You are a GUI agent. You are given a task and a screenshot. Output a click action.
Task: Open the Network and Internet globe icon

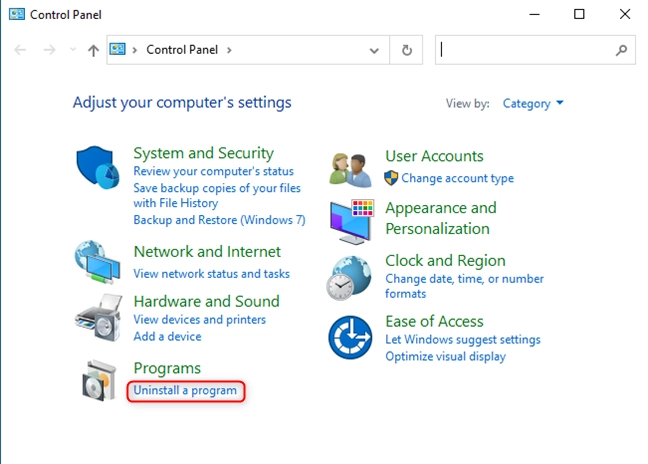[98, 262]
